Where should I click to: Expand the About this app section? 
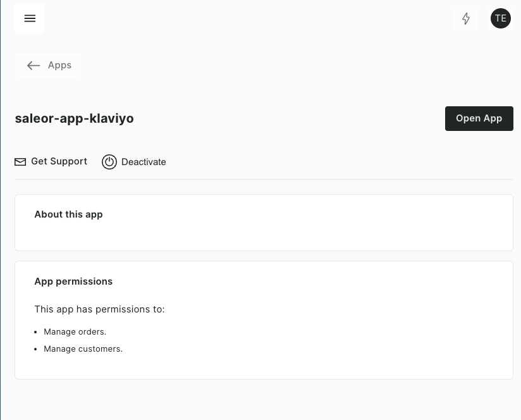68,214
